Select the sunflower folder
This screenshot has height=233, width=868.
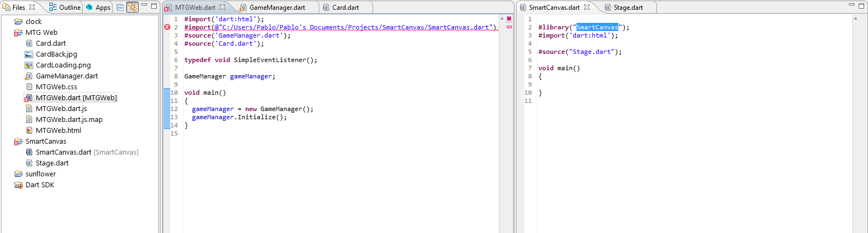[x=41, y=174]
